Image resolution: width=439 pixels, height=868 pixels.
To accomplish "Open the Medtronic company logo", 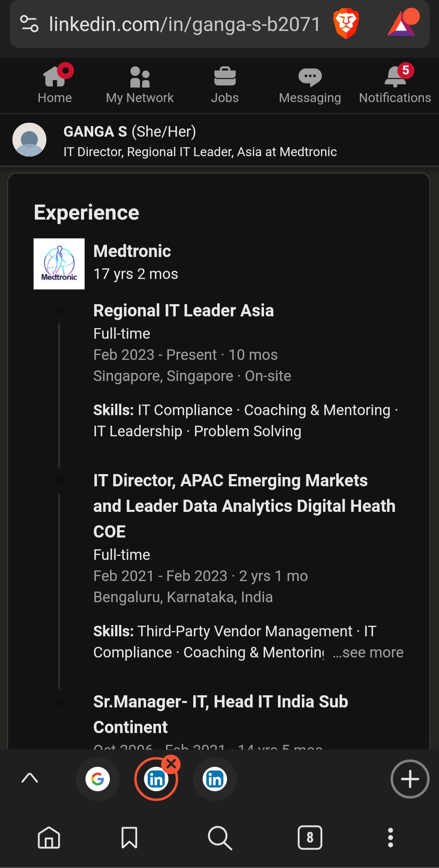I will 59,264.
